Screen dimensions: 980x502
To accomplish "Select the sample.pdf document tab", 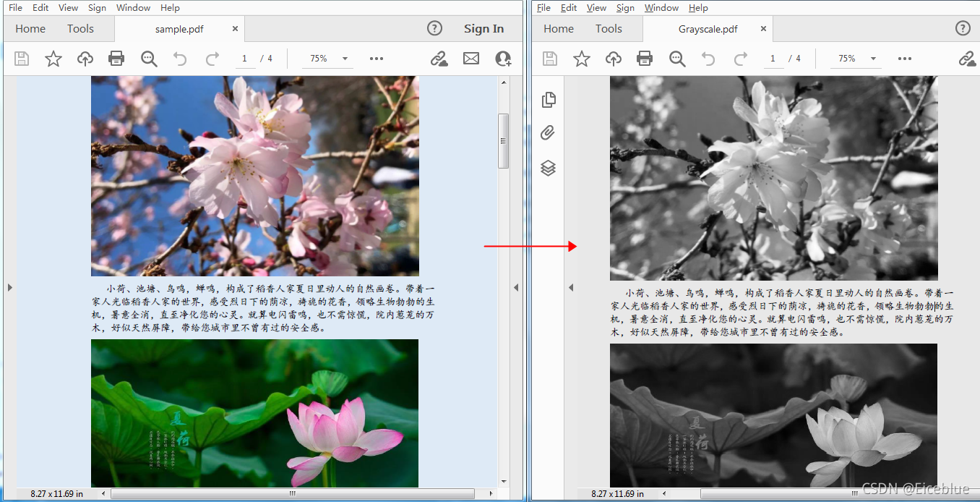I will pos(179,29).
